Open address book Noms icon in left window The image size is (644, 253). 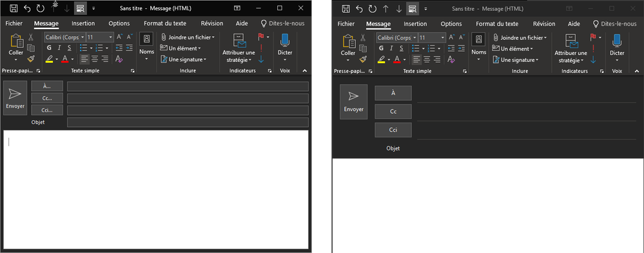pos(146,39)
